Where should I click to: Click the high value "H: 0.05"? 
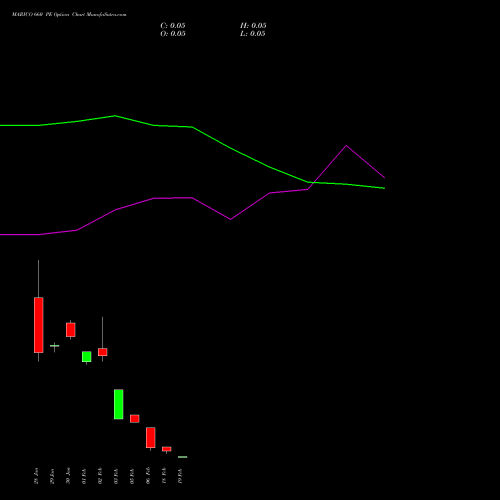pyautogui.click(x=253, y=26)
